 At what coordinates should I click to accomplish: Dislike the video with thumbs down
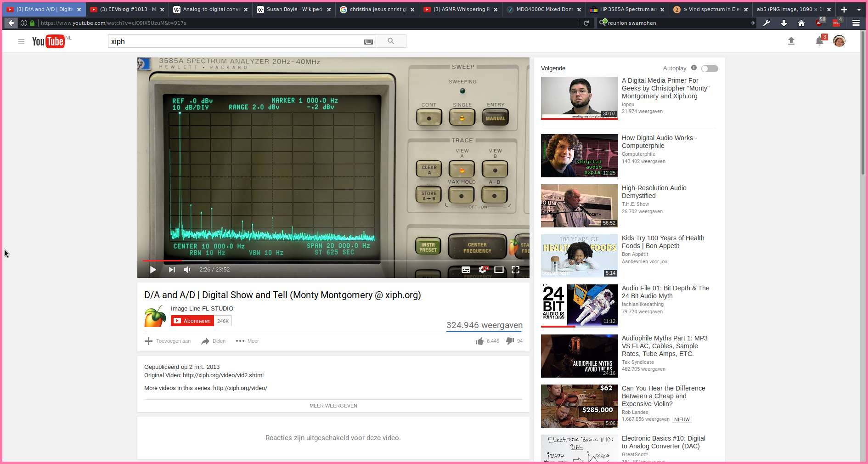point(510,341)
